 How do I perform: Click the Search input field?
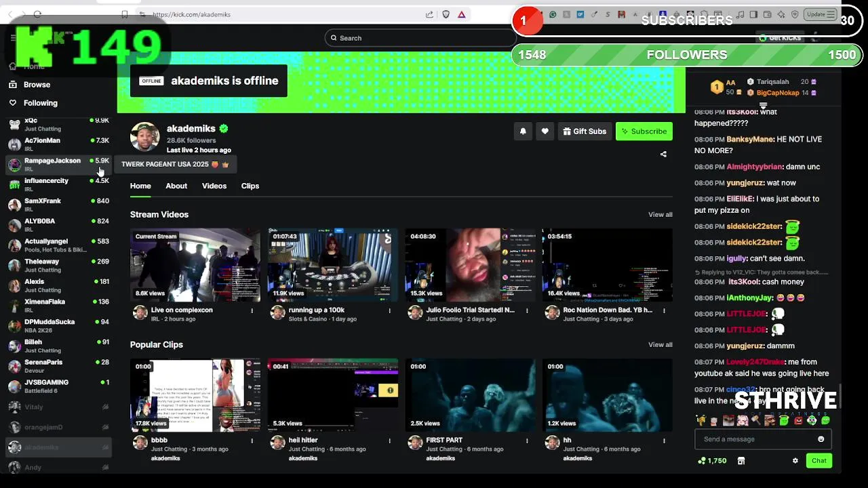420,38
